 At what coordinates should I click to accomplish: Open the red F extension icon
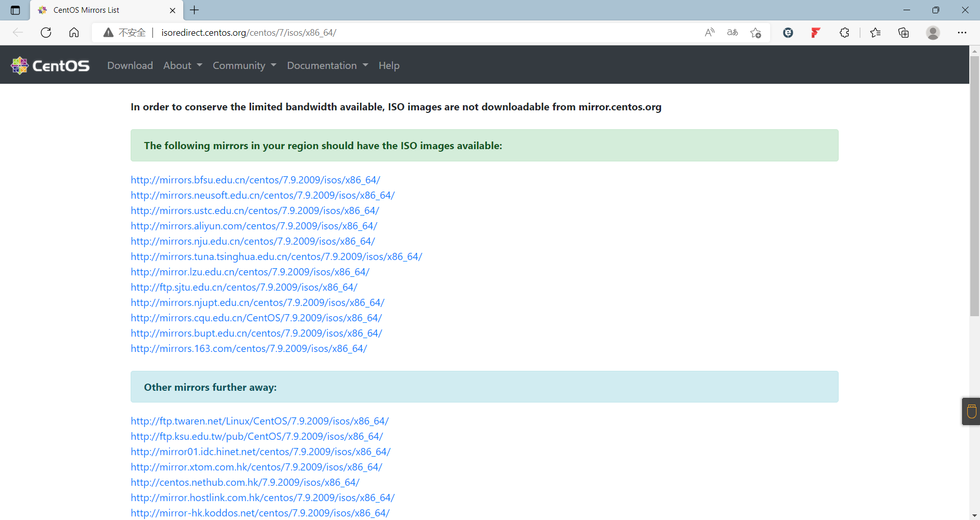point(816,33)
